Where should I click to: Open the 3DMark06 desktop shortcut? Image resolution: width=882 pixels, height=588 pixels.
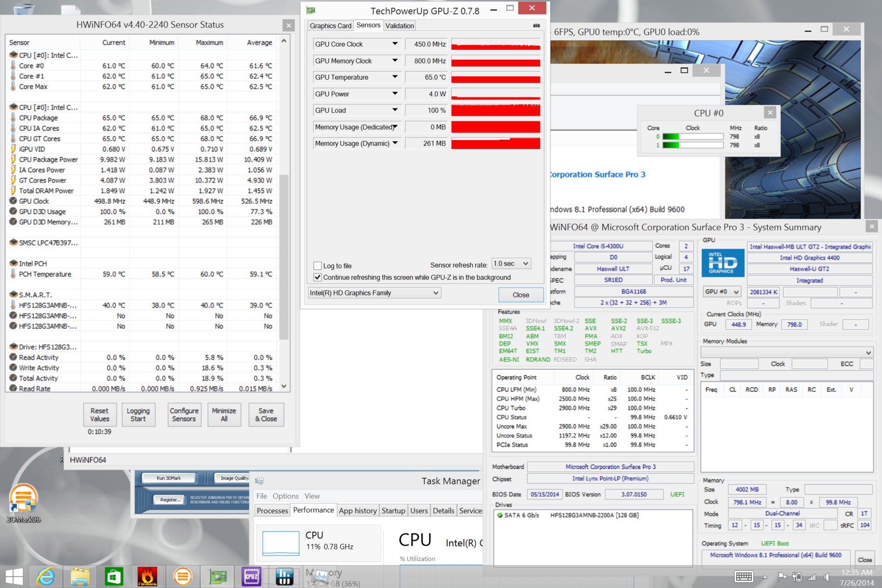click(x=23, y=503)
